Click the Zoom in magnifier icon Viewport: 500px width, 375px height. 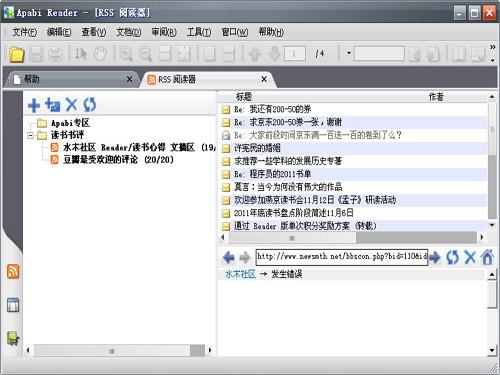point(126,54)
